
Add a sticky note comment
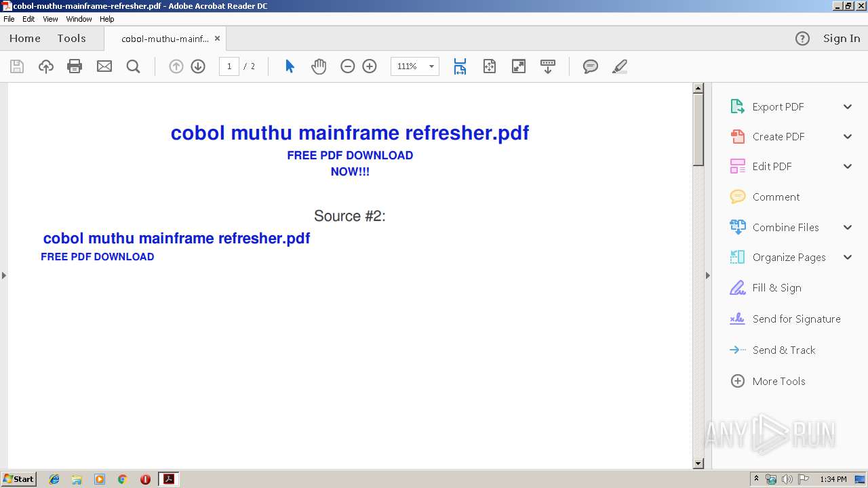[591, 66]
